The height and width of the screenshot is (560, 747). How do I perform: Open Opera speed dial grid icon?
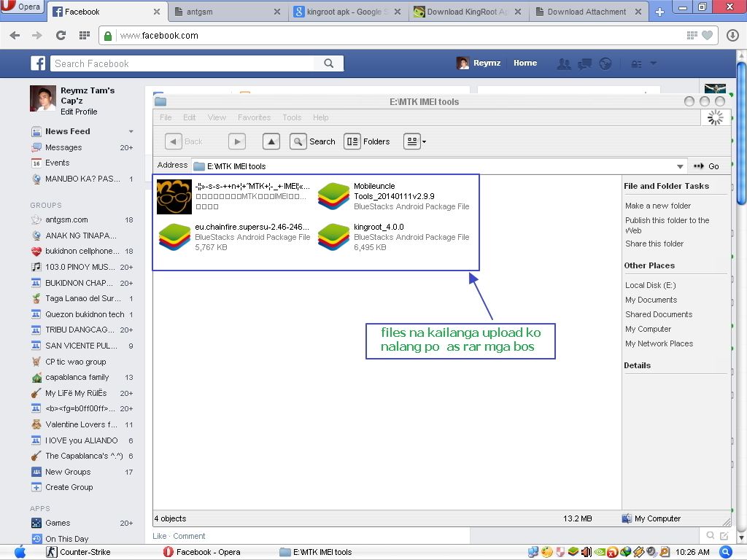tap(84, 36)
